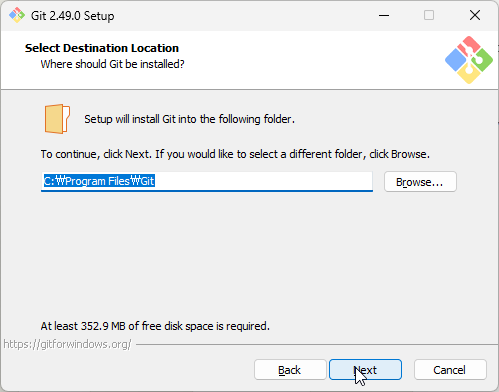
Task: Click the 'To continue, click Next' instruction text
Action: (235, 154)
